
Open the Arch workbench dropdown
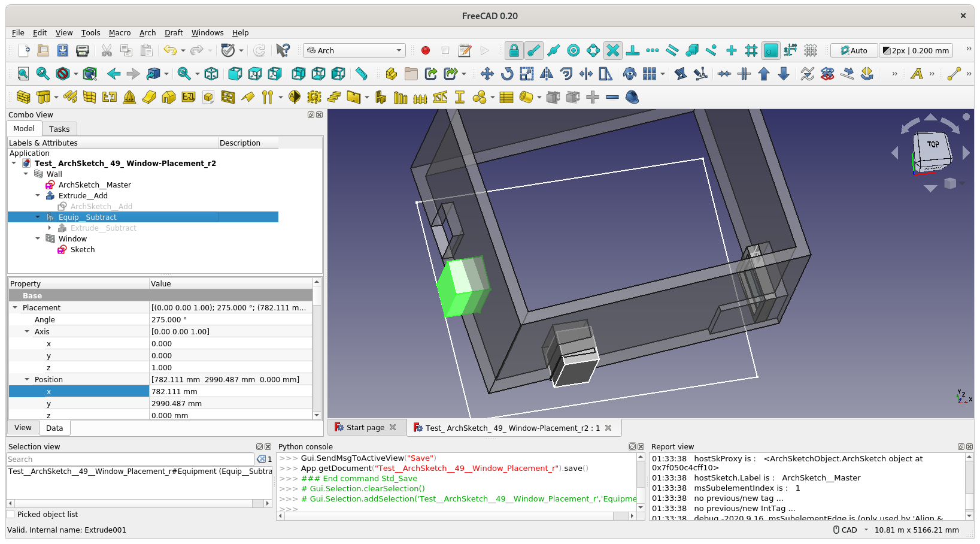pyautogui.click(x=354, y=50)
